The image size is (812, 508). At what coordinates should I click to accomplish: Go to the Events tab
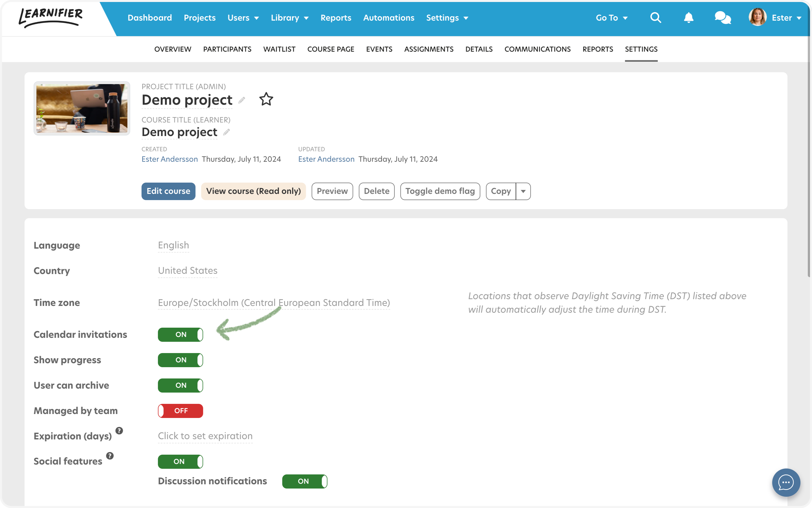(x=379, y=49)
